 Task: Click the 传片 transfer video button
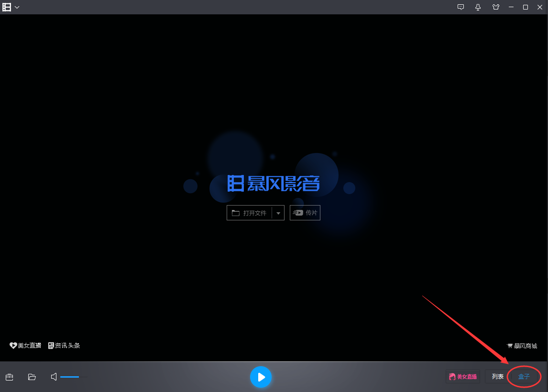tap(305, 213)
